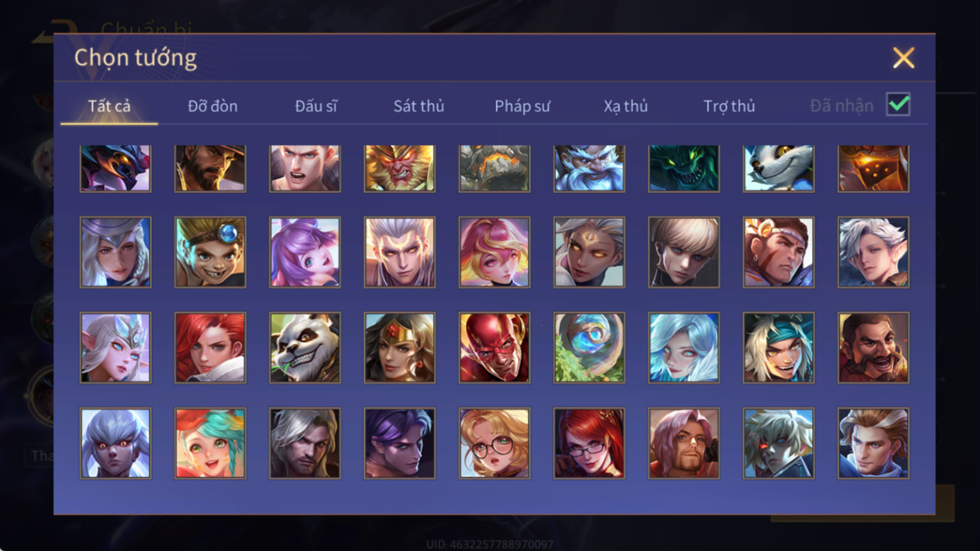Viewport: 980px width, 551px height.
Task: Close the Chọn tướng dialog
Action: [903, 58]
